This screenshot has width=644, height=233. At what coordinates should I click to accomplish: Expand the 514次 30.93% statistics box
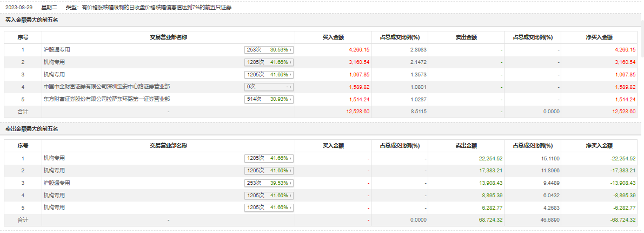pyautogui.click(x=269, y=99)
